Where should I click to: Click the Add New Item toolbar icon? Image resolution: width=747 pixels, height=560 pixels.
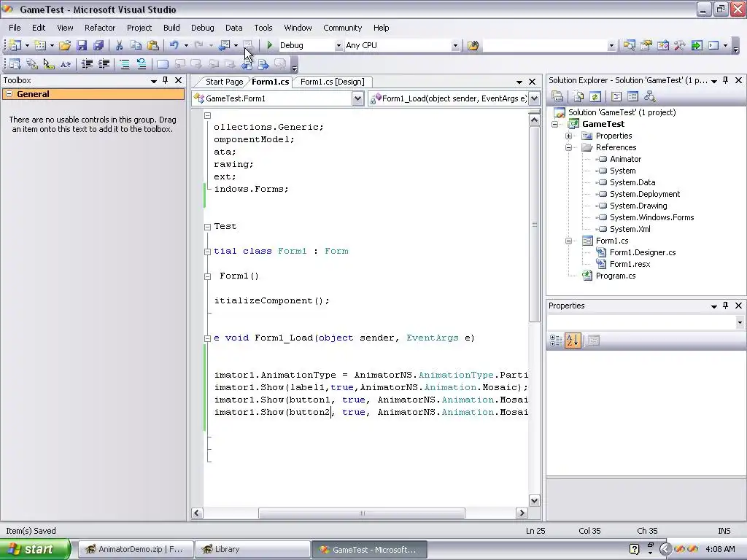pyautogui.click(x=41, y=45)
